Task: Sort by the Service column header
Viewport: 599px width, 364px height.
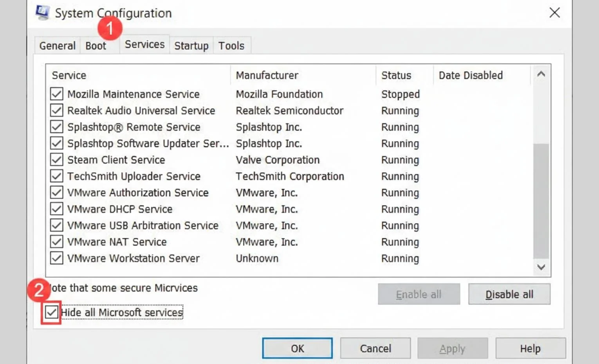Action: (x=138, y=75)
